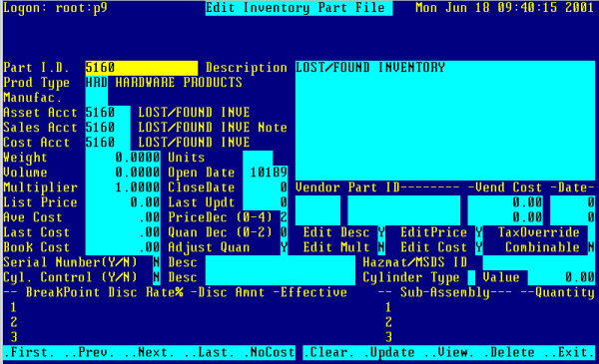This screenshot has width=599, height=364.
Task: Toggle the Serial Number Y/N flag
Action: click(x=157, y=262)
